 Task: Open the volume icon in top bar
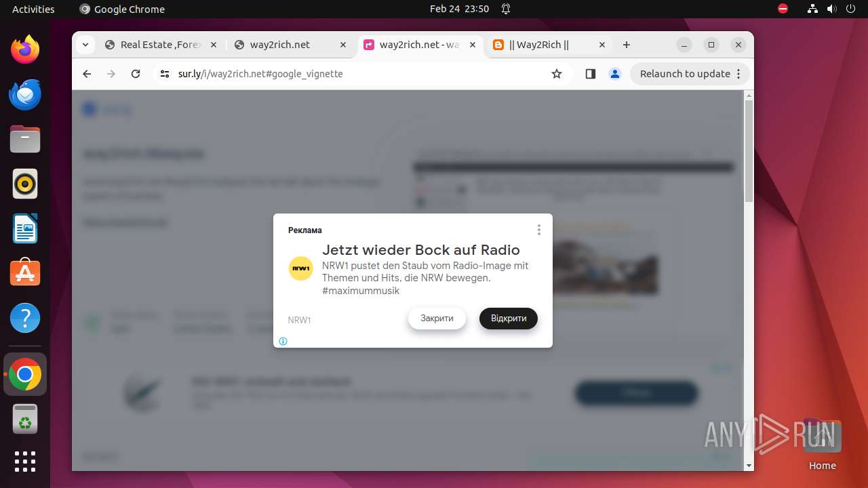[x=831, y=9]
